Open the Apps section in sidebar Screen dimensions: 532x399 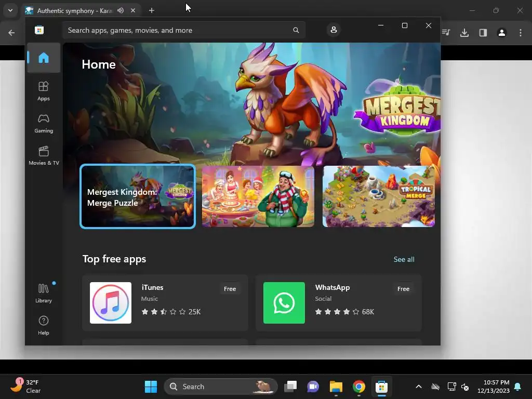[x=44, y=91]
